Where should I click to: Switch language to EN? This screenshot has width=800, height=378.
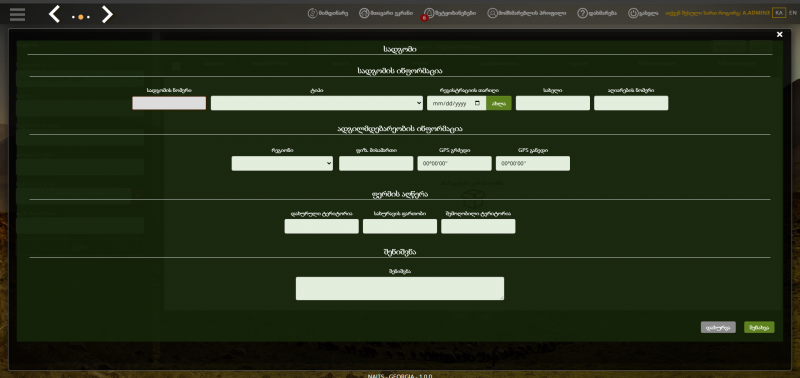coord(793,13)
